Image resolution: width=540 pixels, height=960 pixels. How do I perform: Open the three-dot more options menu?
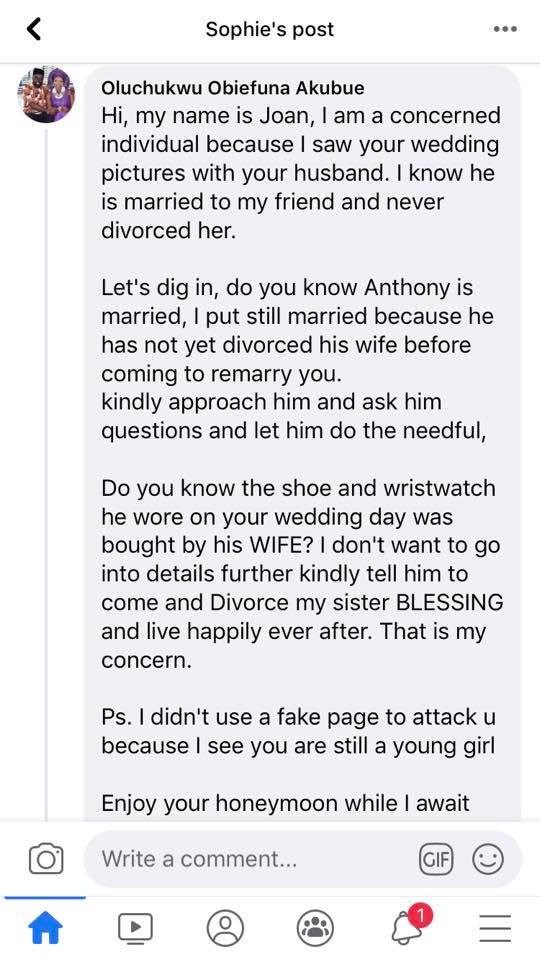(506, 29)
